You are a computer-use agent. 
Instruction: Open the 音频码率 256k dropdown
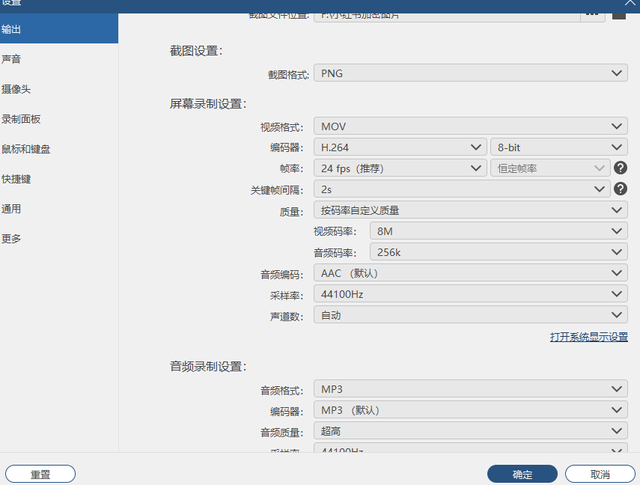[x=498, y=252]
